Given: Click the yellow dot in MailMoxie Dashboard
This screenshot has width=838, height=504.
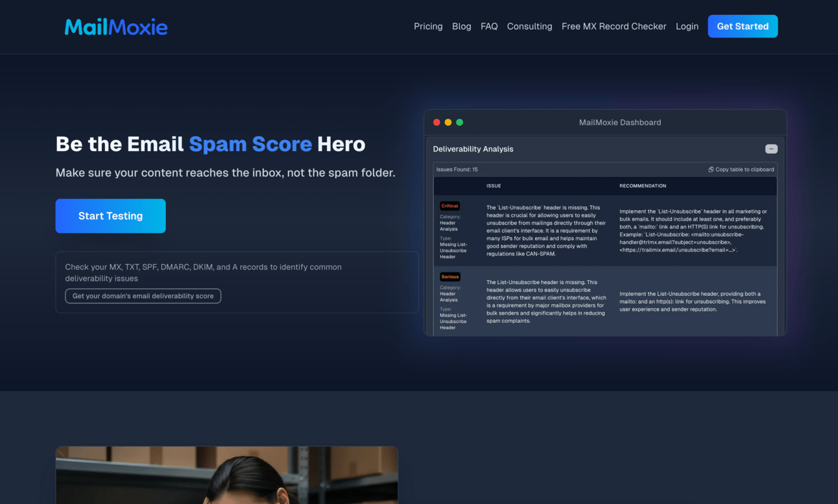Looking at the screenshot, I should coord(448,122).
